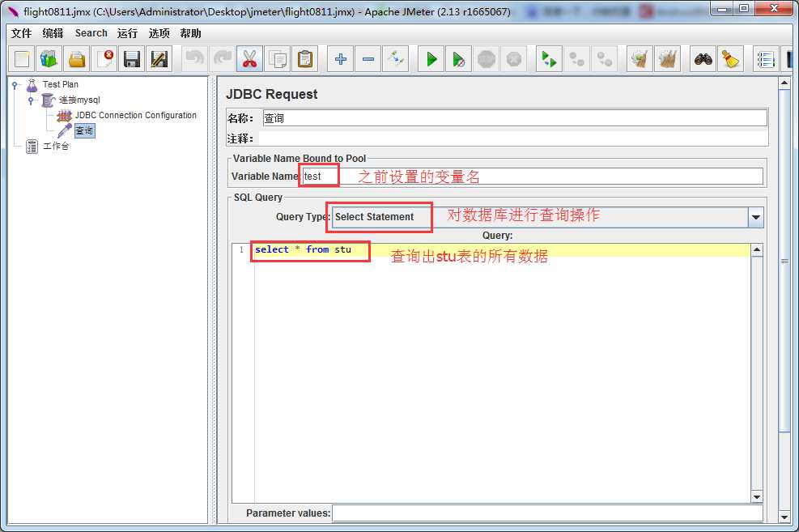
Task: Click the Remote Stop All icon
Action: [576, 60]
